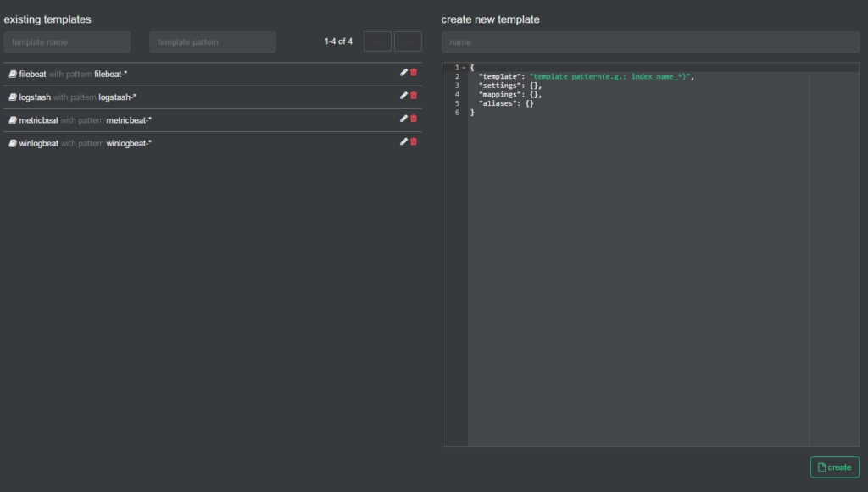Viewport: 868px width, 492px height.
Task: Edit the winlogbeat template using the pencil icon
Action: (x=404, y=141)
